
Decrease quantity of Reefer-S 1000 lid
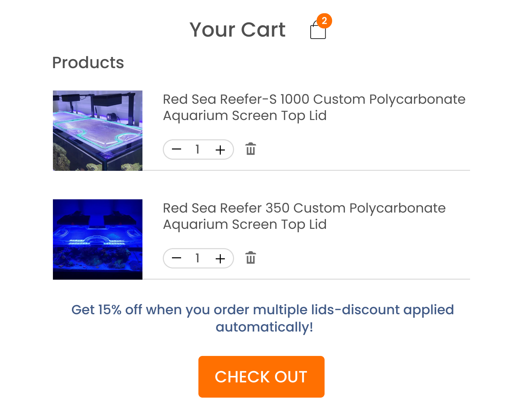click(176, 149)
